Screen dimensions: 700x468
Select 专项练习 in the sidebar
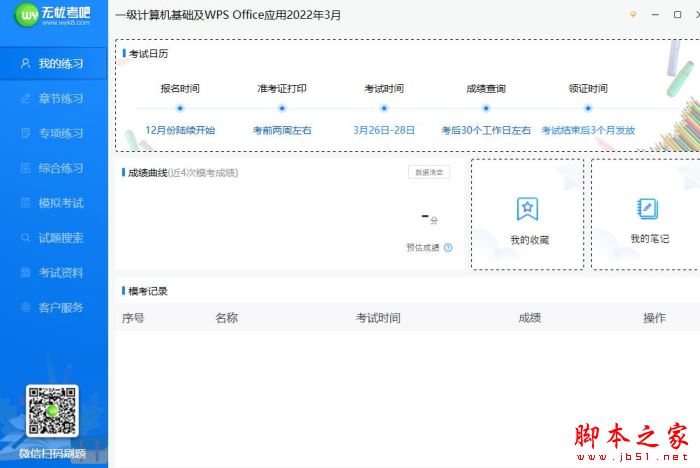click(x=54, y=133)
